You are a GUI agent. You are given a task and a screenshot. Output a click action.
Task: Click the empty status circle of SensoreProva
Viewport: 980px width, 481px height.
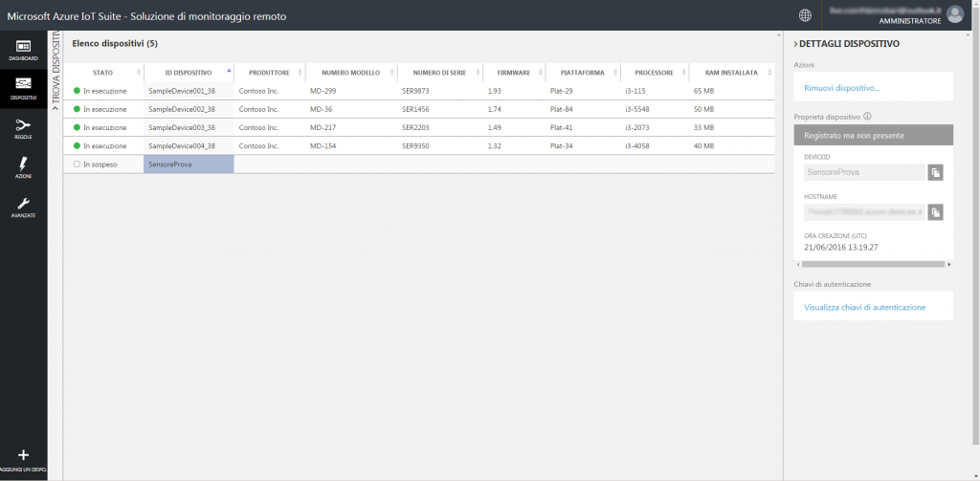pyautogui.click(x=77, y=164)
